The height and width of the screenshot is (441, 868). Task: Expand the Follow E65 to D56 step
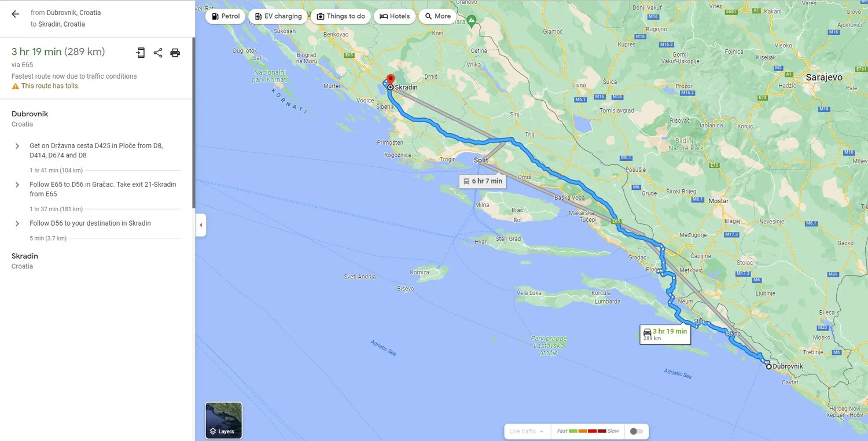(x=17, y=185)
